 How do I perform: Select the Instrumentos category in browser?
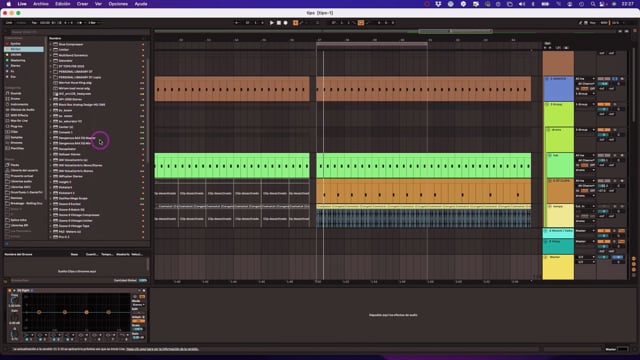click(19, 104)
